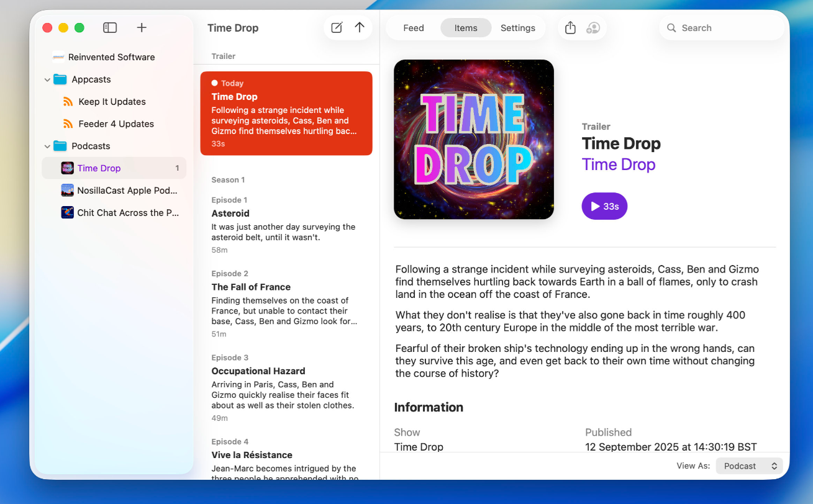Image resolution: width=813 pixels, height=504 pixels.
Task: Click the Published date value
Action: (671, 447)
